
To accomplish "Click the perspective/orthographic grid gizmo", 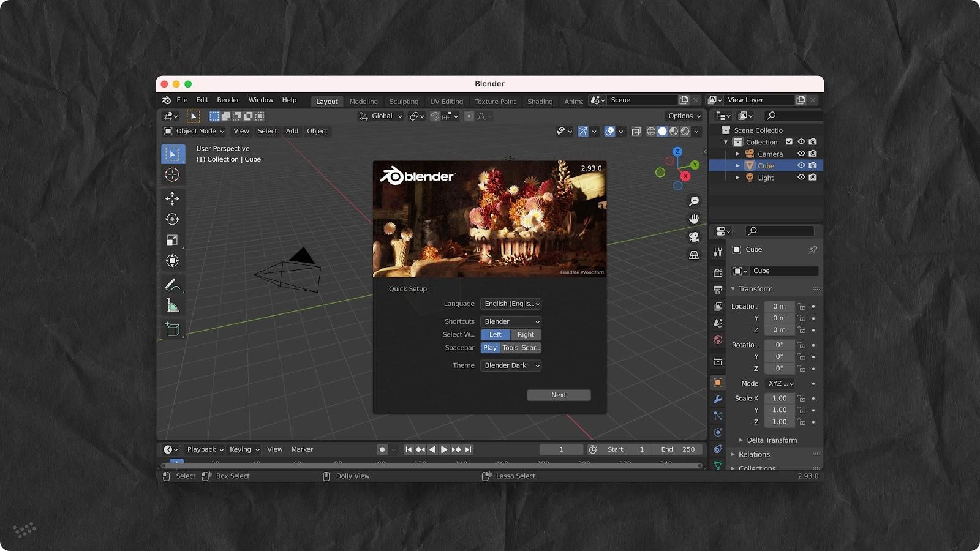I will (694, 255).
